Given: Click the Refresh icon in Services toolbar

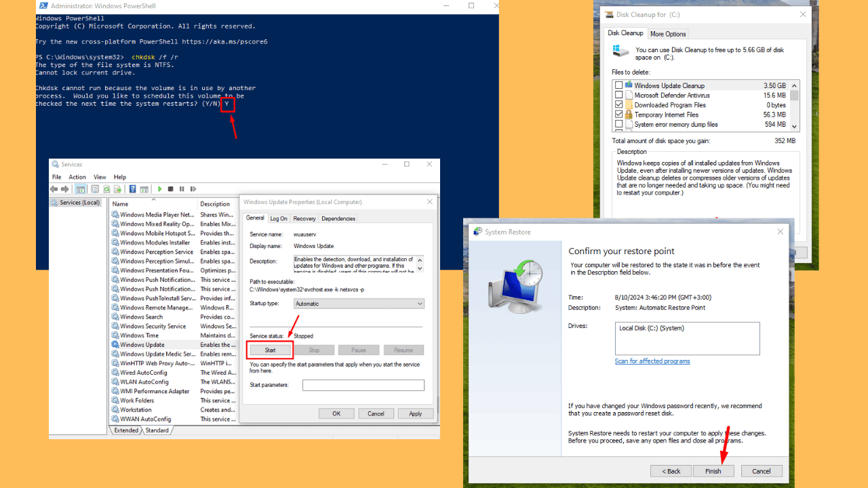Looking at the screenshot, I should 106,189.
